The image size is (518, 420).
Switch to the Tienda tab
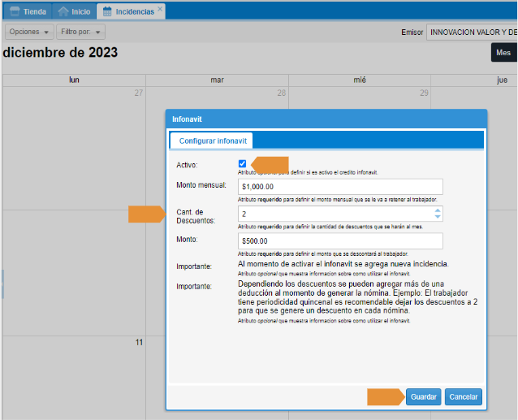coord(27,11)
